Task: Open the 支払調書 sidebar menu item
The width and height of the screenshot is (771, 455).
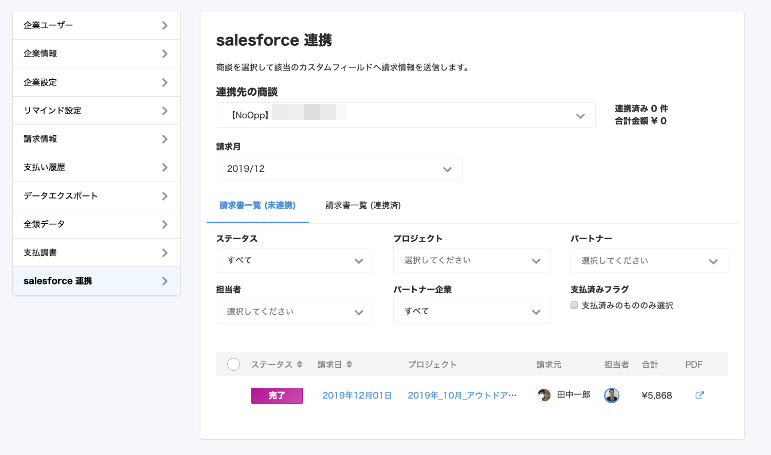Action: click(96, 253)
